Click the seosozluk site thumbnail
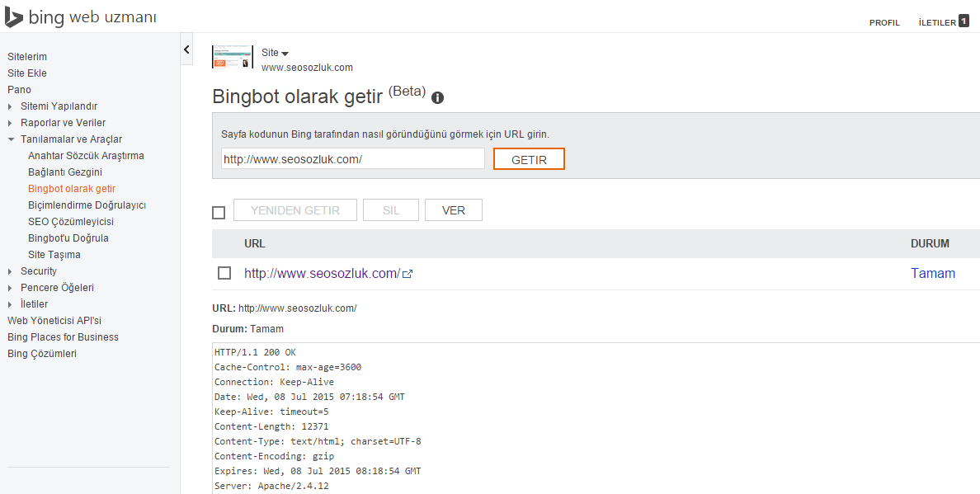This screenshot has width=980, height=494. [x=233, y=58]
